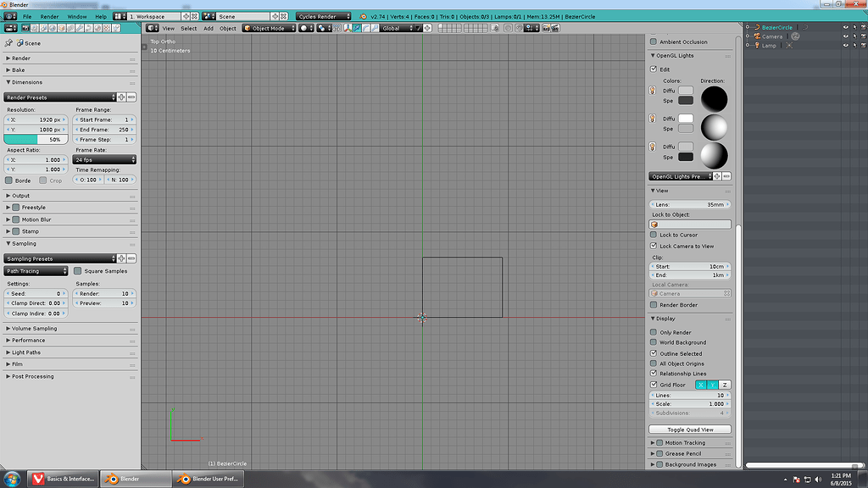Click the Lock to Object input field
The width and height of the screenshot is (868, 488).
click(690, 225)
